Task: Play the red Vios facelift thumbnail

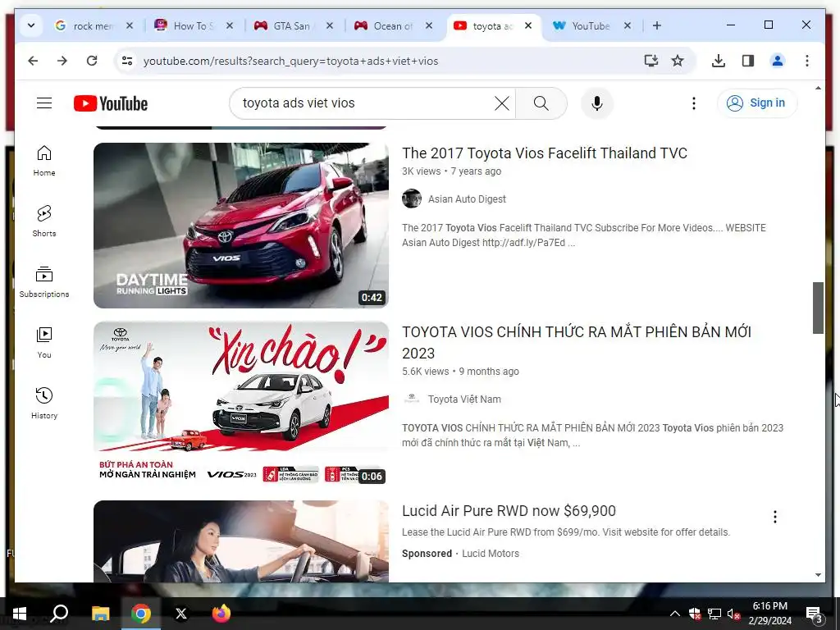Action: tap(241, 226)
